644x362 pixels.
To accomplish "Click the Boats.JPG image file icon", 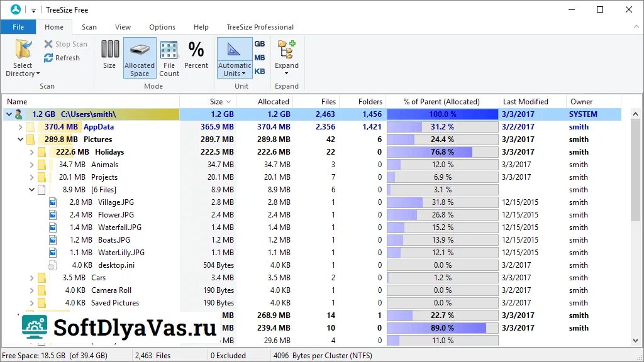I will (x=53, y=240).
